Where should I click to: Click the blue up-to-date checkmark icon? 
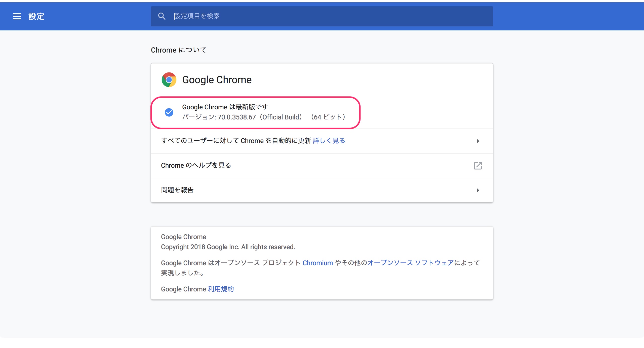tap(169, 112)
